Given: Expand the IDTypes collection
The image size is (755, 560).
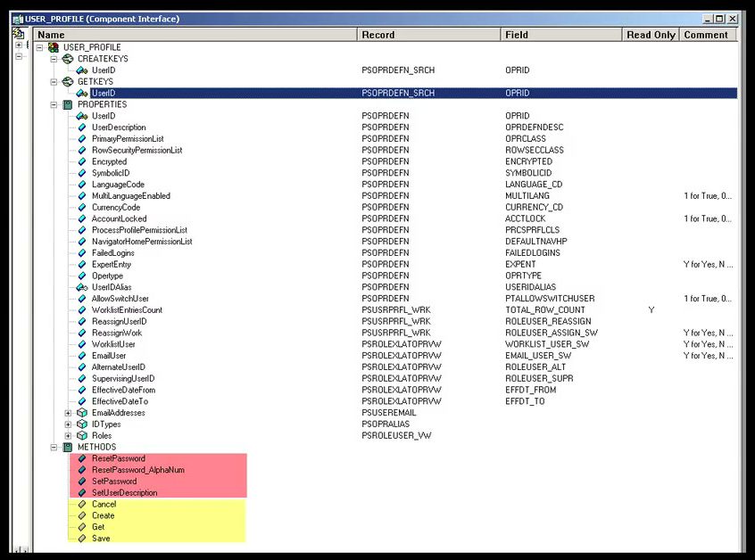Looking at the screenshot, I should point(68,424).
